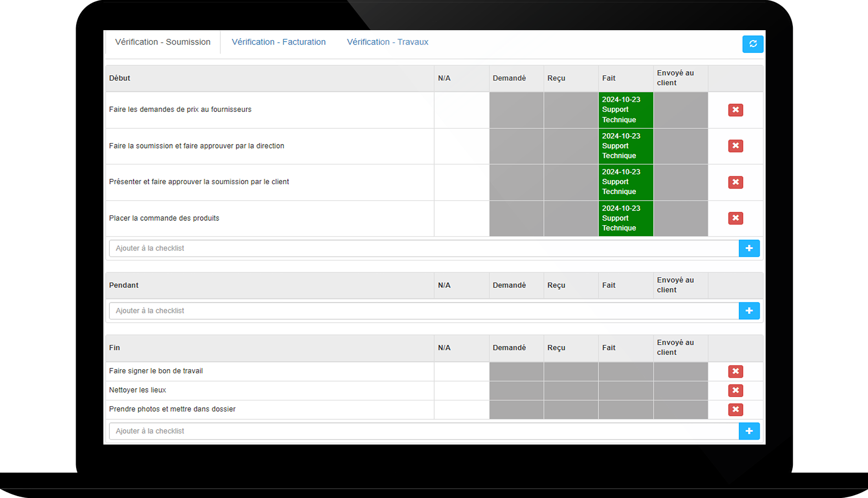The width and height of the screenshot is (868, 498).
Task: Toggle Fait cell for 'Nettoyer les lieux'
Action: pos(626,391)
